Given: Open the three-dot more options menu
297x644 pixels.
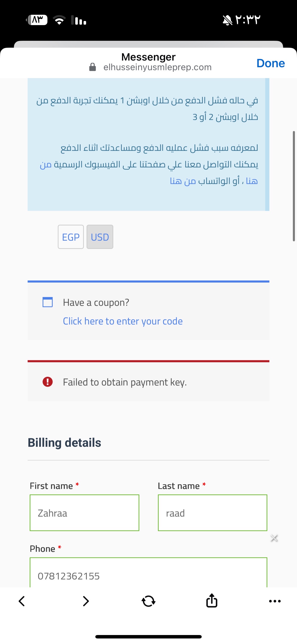Looking at the screenshot, I should (x=275, y=601).
